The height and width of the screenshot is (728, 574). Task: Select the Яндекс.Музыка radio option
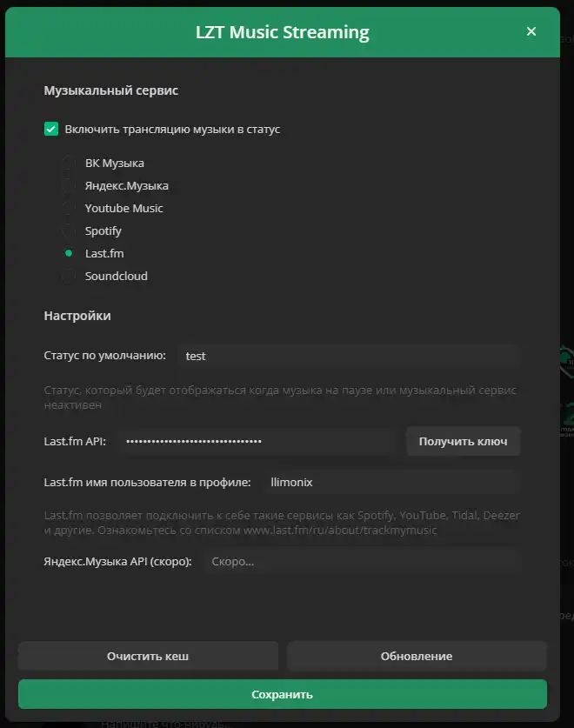coord(69,186)
